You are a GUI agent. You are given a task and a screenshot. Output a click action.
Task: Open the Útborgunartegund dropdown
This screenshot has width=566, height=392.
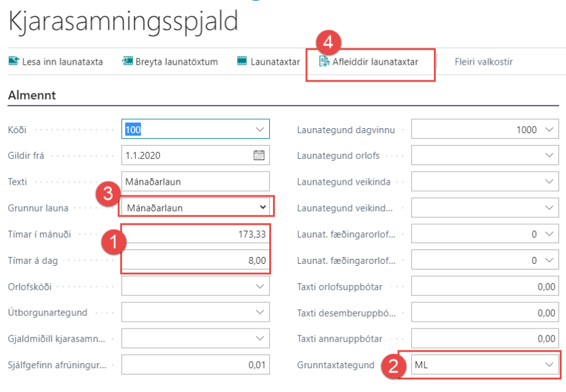260,312
